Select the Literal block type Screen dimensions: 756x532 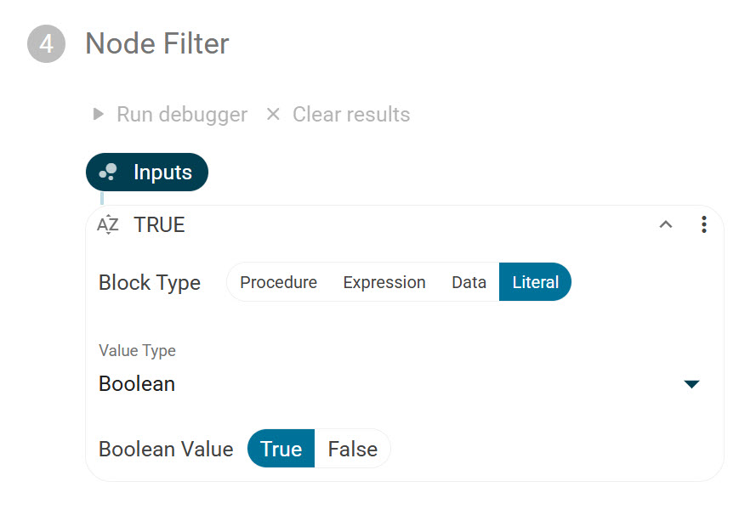(x=535, y=282)
